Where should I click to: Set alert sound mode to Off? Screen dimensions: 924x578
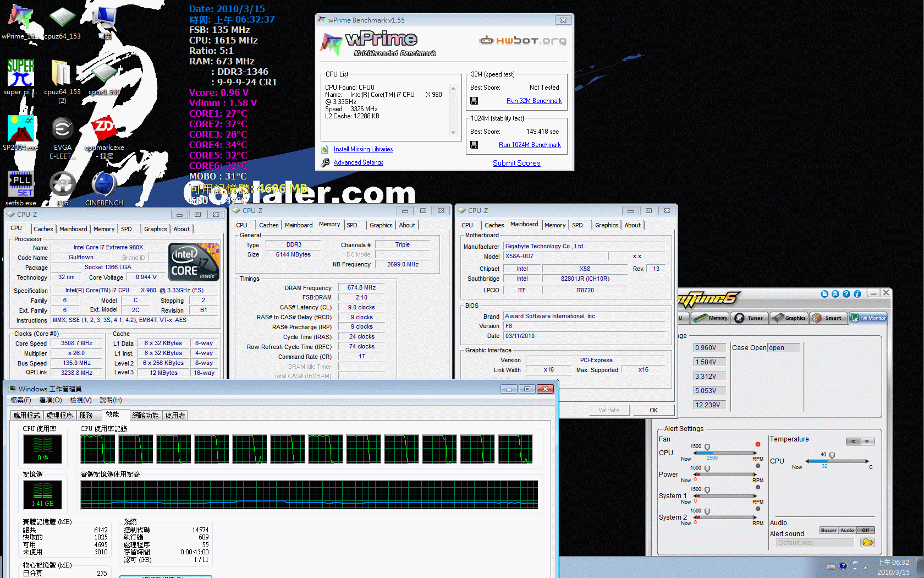click(x=866, y=530)
